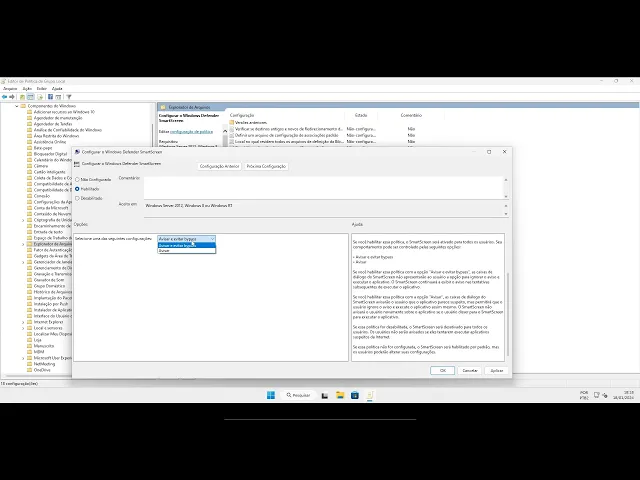640x480 pixels.
Task: Click the filter funnel toolbar icon
Action: [x=69, y=97]
